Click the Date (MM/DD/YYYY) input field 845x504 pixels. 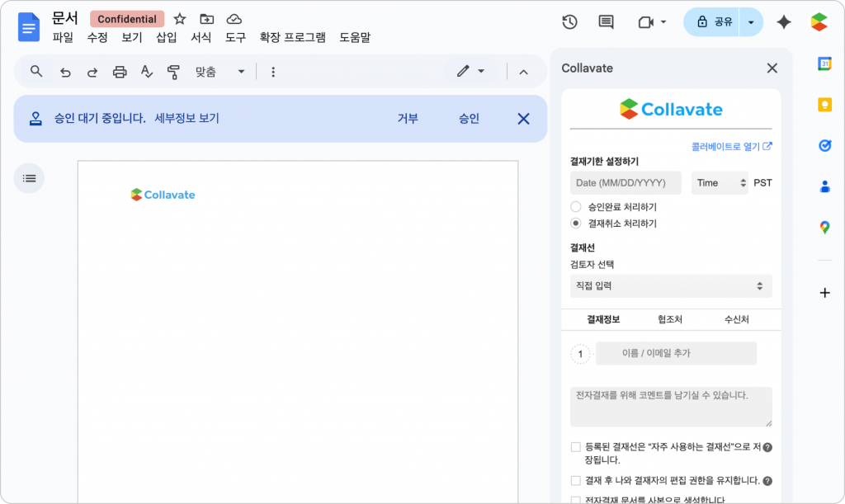(x=625, y=183)
